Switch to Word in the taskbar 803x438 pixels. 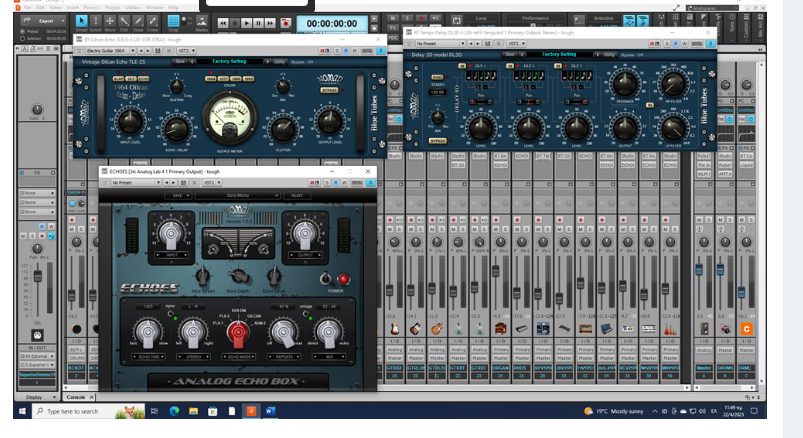pos(270,411)
